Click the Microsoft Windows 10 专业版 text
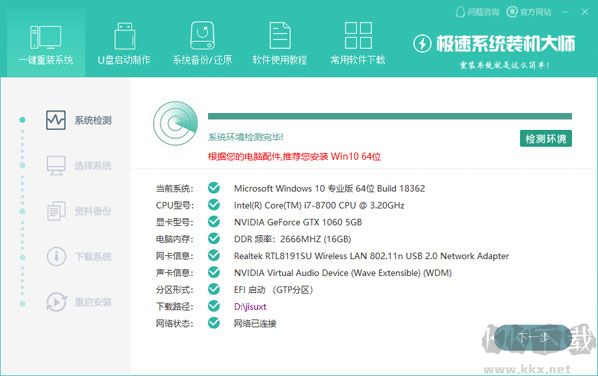The image size is (598, 376). 329,188
